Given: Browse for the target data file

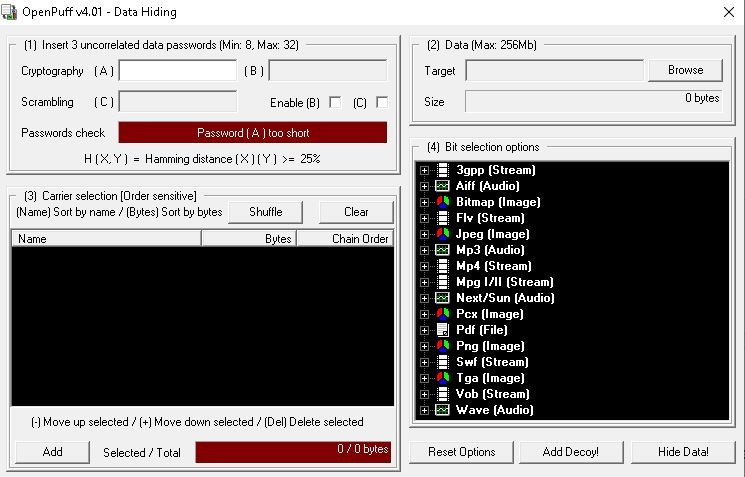Looking at the screenshot, I should [x=685, y=70].
